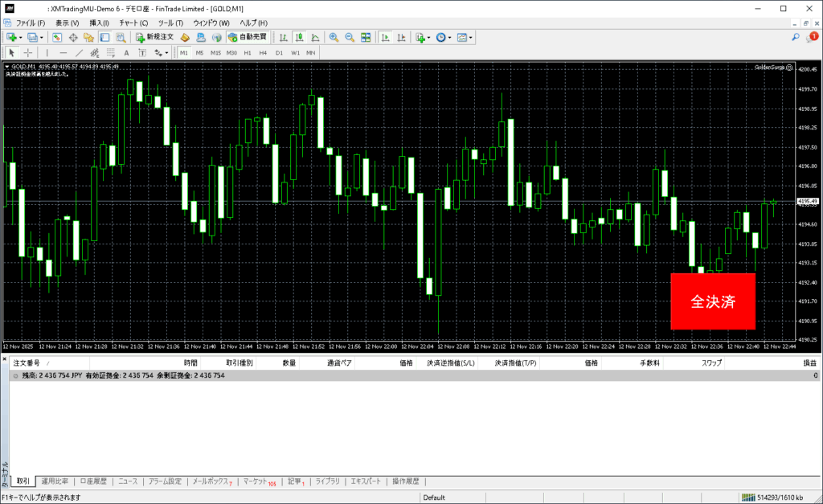823x504 pixels.
Task: Click the 新規注文 new order button
Action: click(154, 38)
